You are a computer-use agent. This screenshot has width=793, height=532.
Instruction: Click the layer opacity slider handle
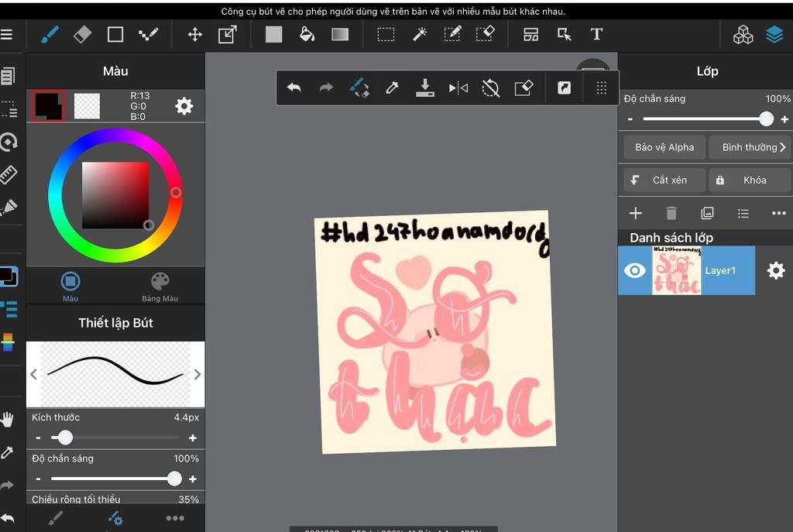click(x=766, y=118)
